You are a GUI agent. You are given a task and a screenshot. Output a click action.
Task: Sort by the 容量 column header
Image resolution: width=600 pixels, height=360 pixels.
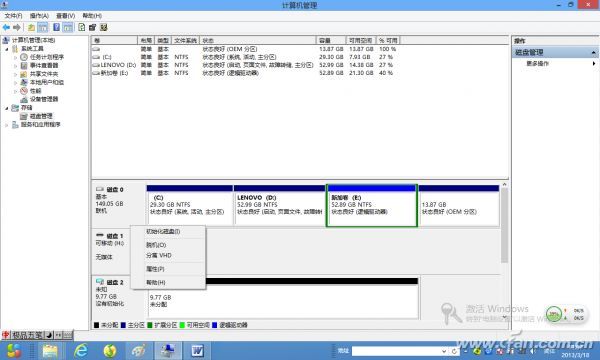click(x=331, y=40)
